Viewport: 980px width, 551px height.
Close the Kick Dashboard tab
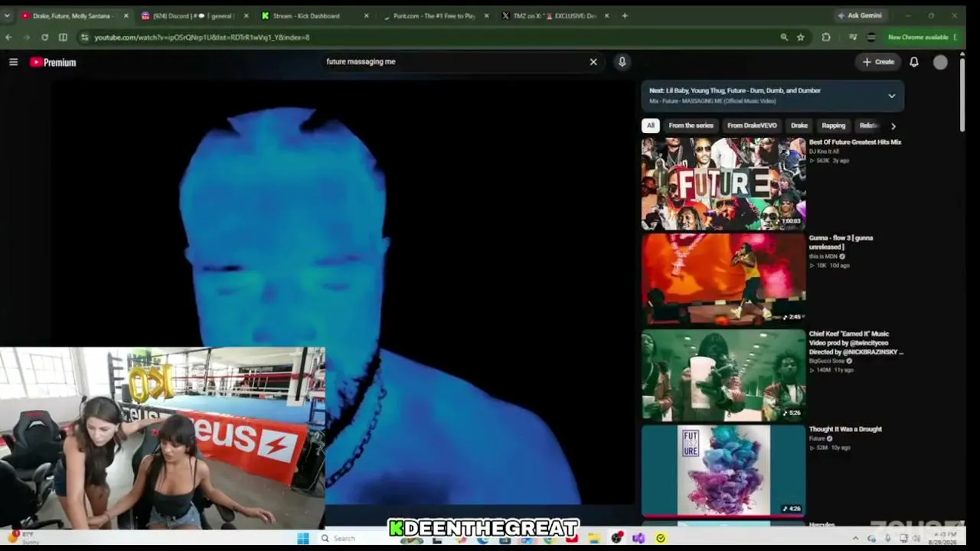tap(366, 15)
